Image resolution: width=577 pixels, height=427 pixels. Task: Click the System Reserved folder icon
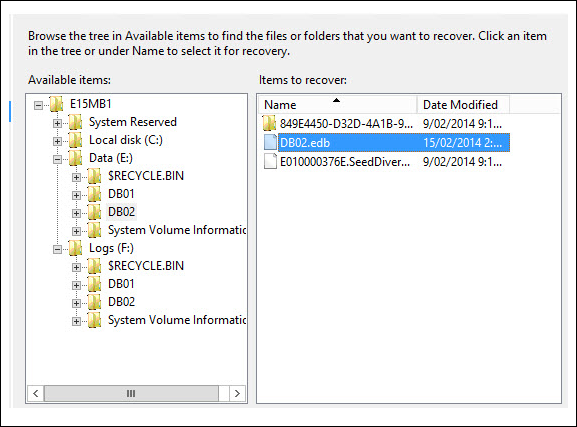click(75, 122)
